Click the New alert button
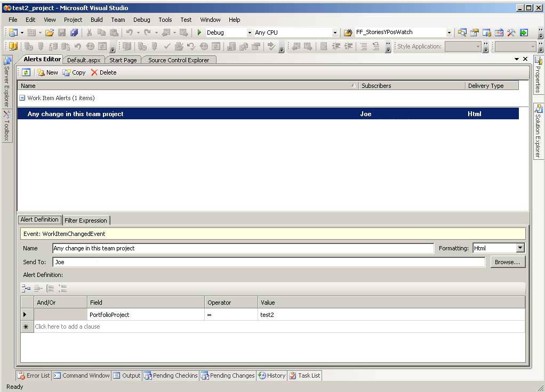This screenshot has height=392, width=545. (x=47, y=72)
